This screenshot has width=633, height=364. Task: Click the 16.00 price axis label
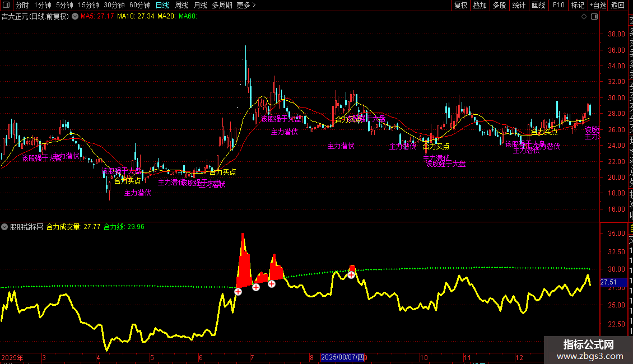click(616, 209)
